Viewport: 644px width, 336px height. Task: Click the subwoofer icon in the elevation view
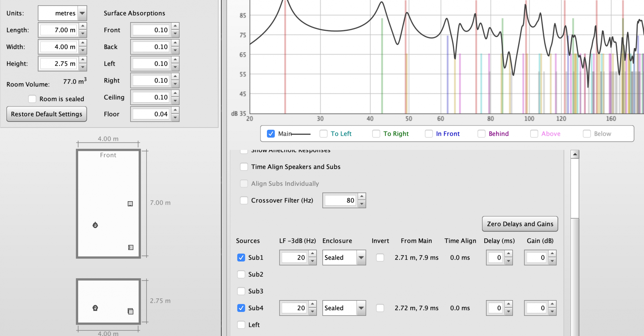click(130, 311)
